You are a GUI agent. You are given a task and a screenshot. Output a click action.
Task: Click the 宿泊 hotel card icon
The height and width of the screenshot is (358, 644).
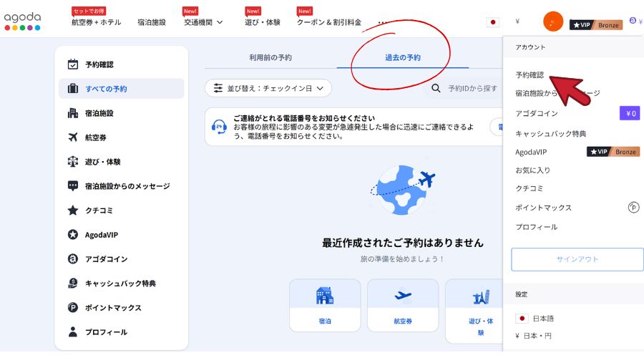pyautogui.click(x=325, y=296)
